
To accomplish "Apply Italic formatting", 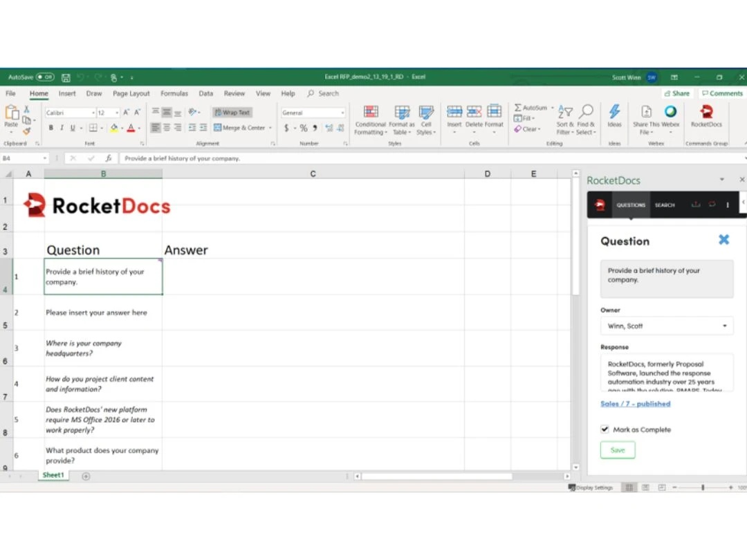I will tap(62, 128).
